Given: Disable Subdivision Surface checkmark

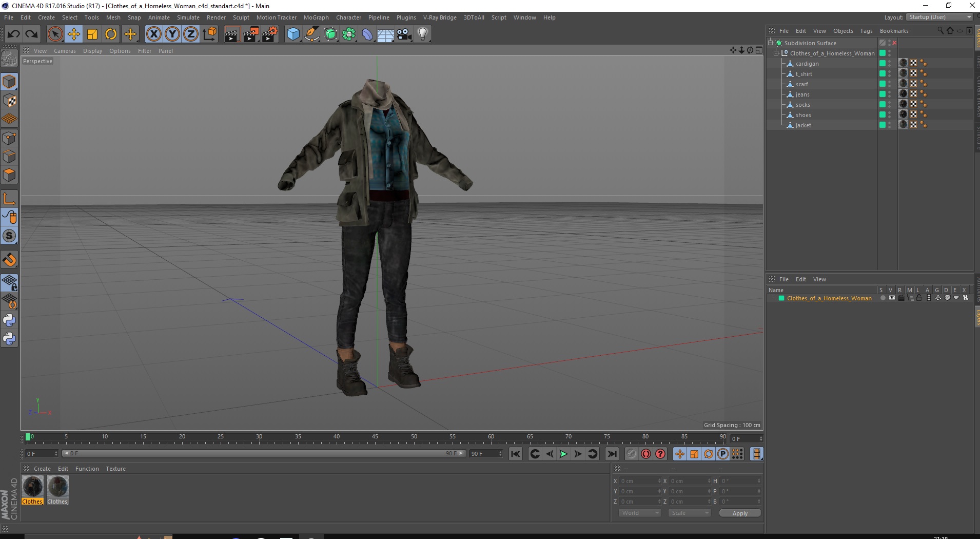Looking at the screenshot, I should point(894,43).
